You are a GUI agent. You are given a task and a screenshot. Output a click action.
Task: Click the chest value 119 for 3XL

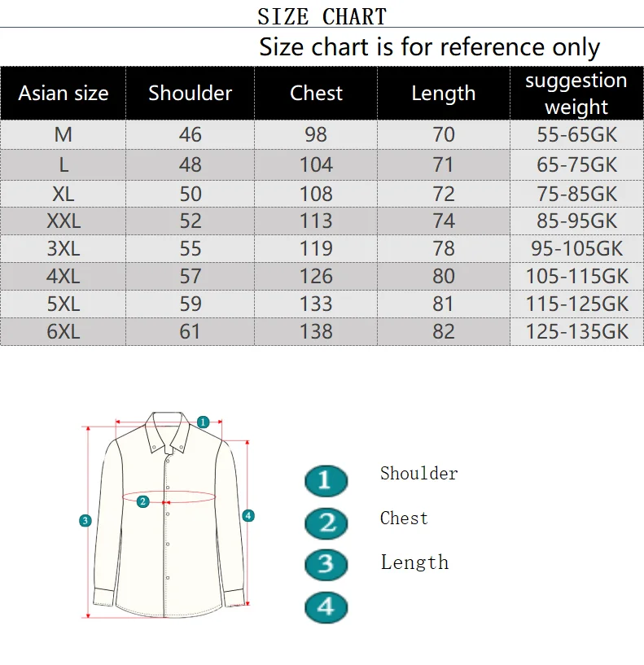pyautogui.click(x=316, y=248)
